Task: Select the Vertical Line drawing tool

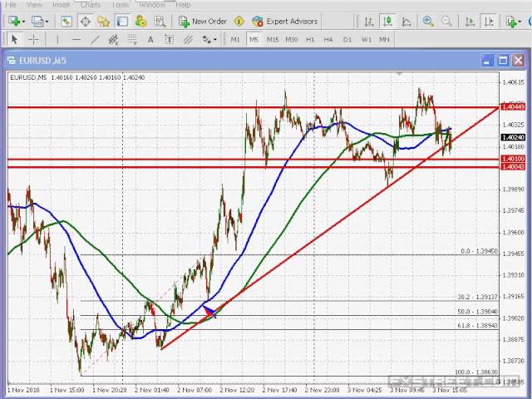Action: tap(57, 40)
